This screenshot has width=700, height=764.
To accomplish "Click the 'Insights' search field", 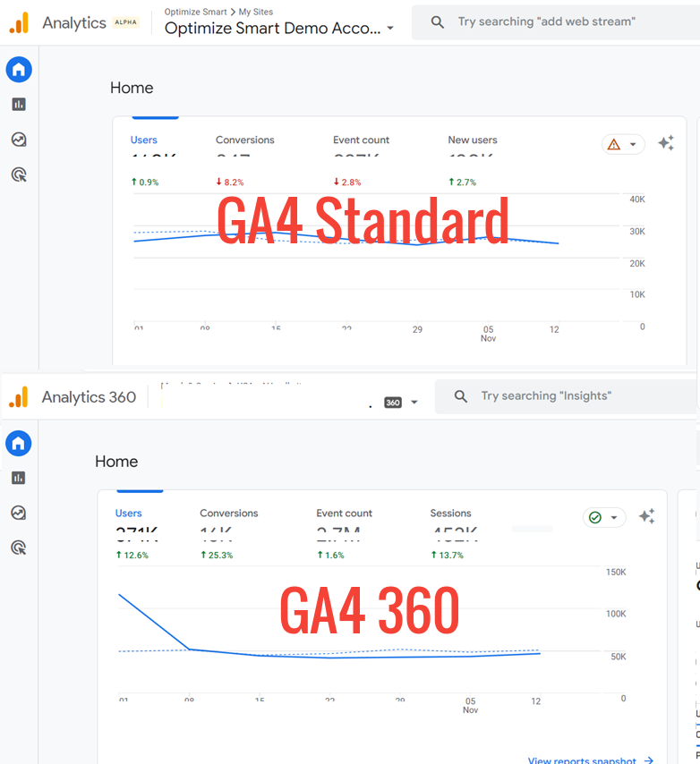I will pyautogui.click(x=566, y=396).
